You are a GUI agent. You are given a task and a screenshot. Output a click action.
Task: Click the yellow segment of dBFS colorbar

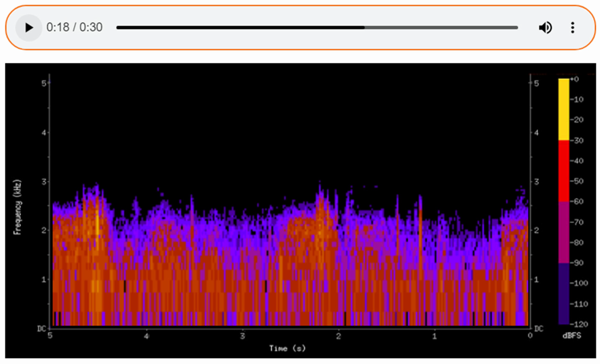click(x=563, y=109)
